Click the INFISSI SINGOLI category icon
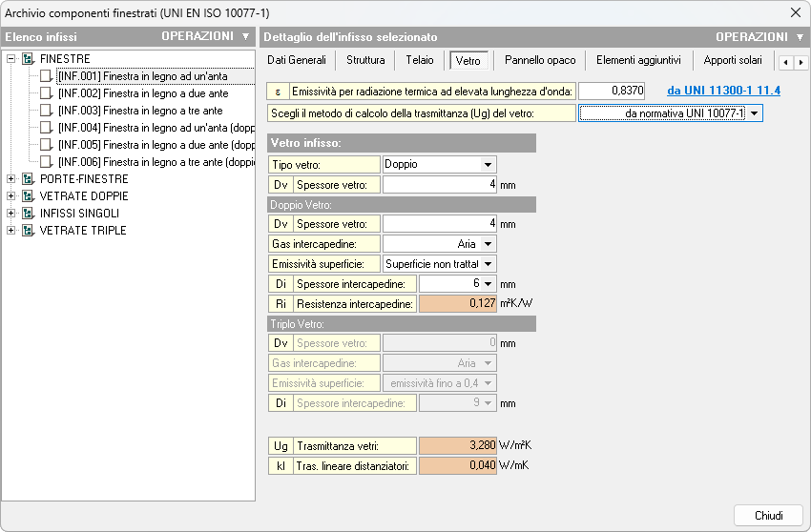Screen dimensions: 811x532 pyautogui.click(x=28, y=214)
